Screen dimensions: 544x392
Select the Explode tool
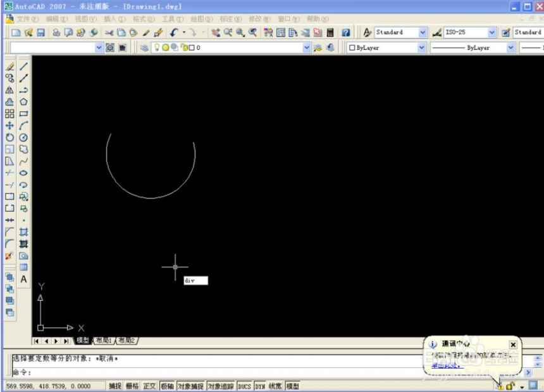9,255
